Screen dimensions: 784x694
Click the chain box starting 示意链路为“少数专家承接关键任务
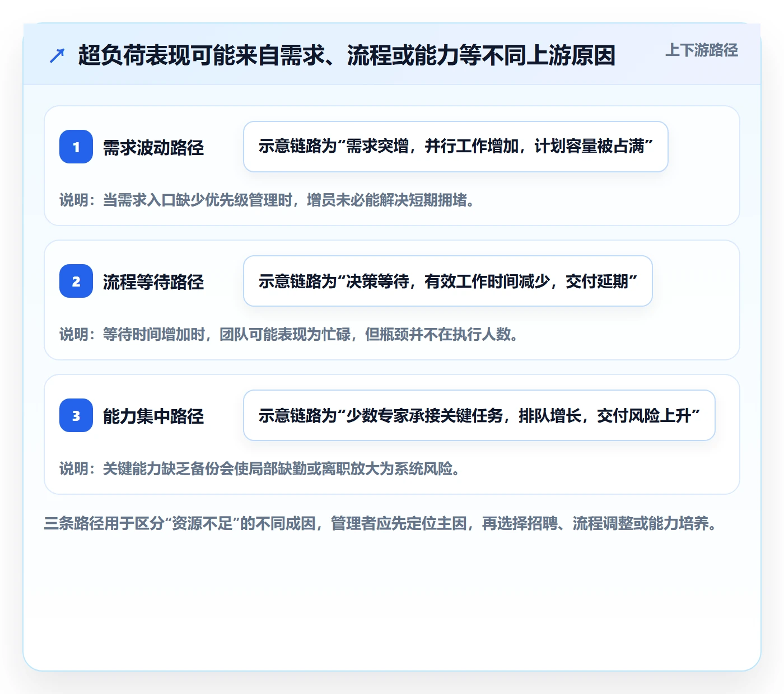tap(479, 415)
